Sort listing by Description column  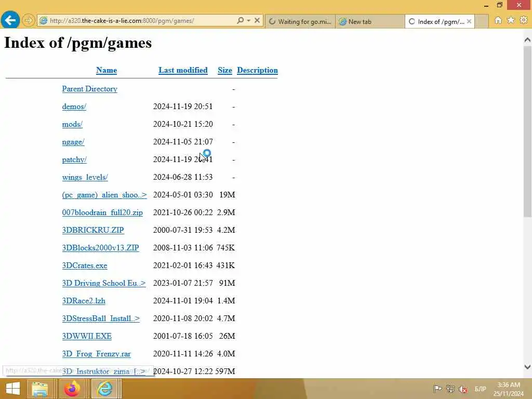tap(257, 70)
